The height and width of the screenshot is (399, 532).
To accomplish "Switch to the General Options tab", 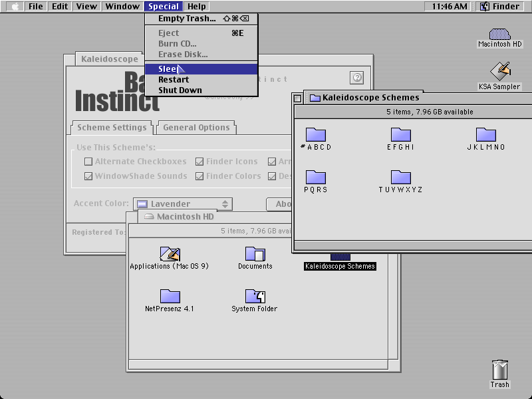I will 196,128.
